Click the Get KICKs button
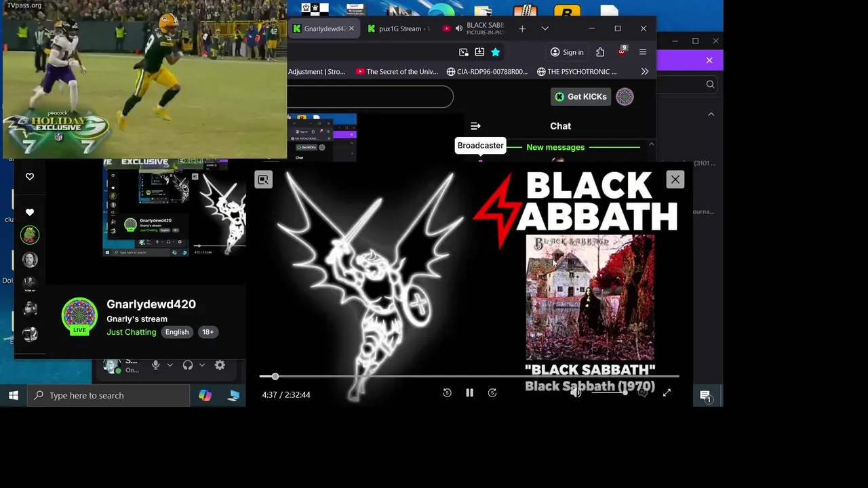Viewport: 868px width, 488px height. (x=580, y=96)
